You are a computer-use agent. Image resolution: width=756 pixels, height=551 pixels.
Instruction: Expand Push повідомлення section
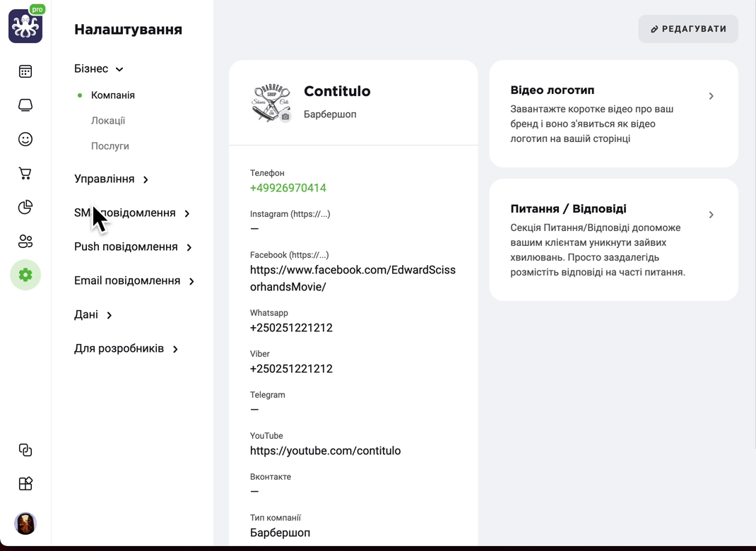pyautogui.click(x=133, y=247)
